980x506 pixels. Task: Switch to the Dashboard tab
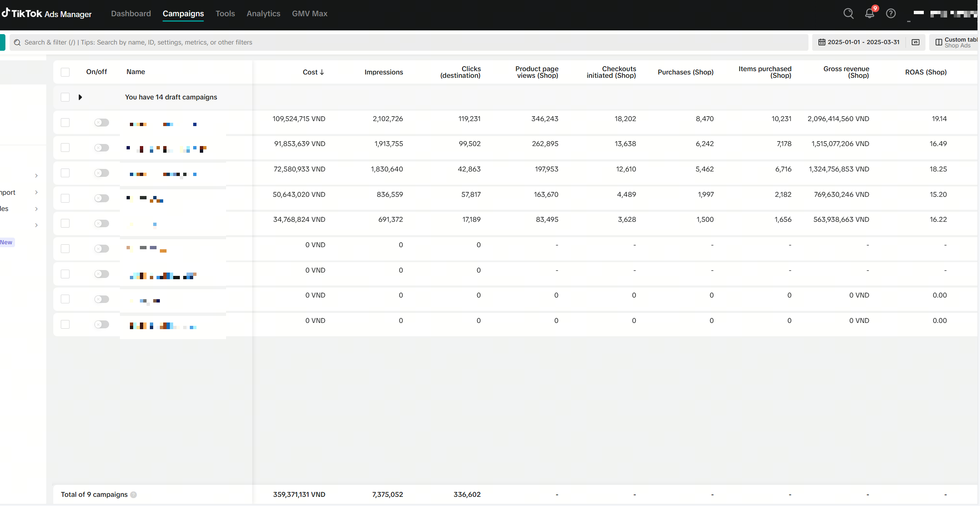tap(131, 14)
